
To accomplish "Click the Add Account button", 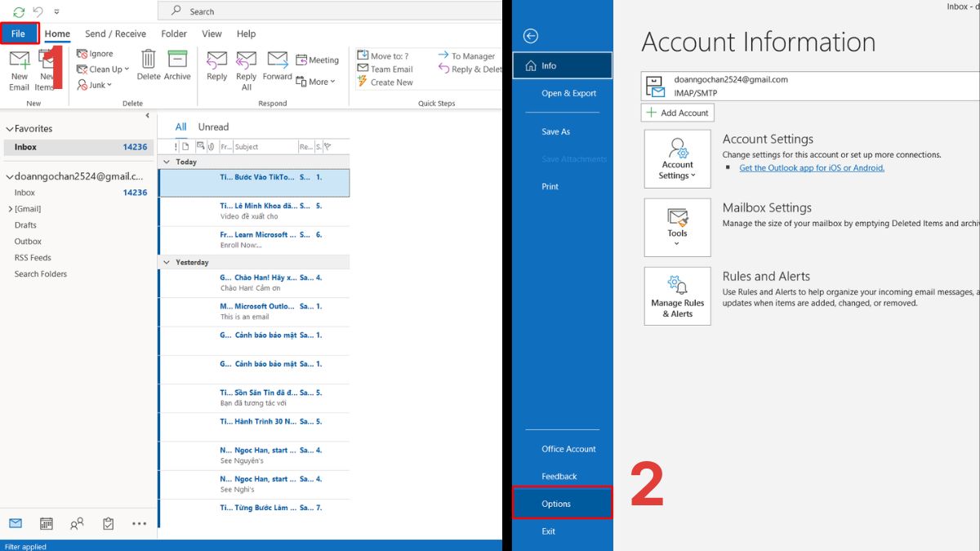I will 678,113.
